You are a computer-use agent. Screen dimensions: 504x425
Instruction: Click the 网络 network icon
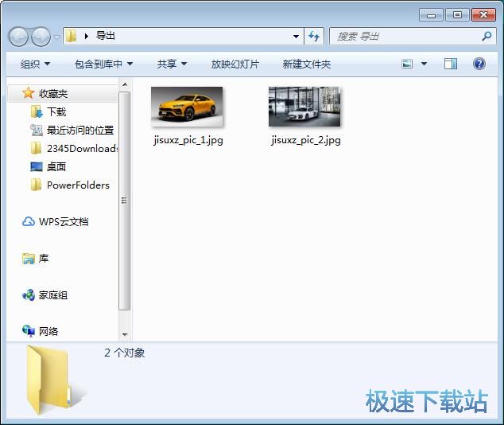click(29, 331)
